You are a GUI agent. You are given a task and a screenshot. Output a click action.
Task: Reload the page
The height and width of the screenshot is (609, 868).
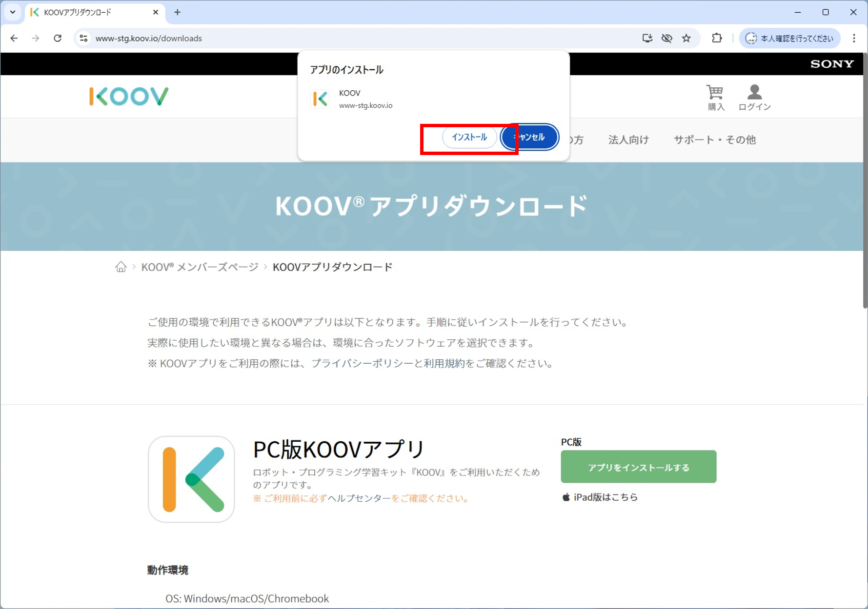coord(58,39)
